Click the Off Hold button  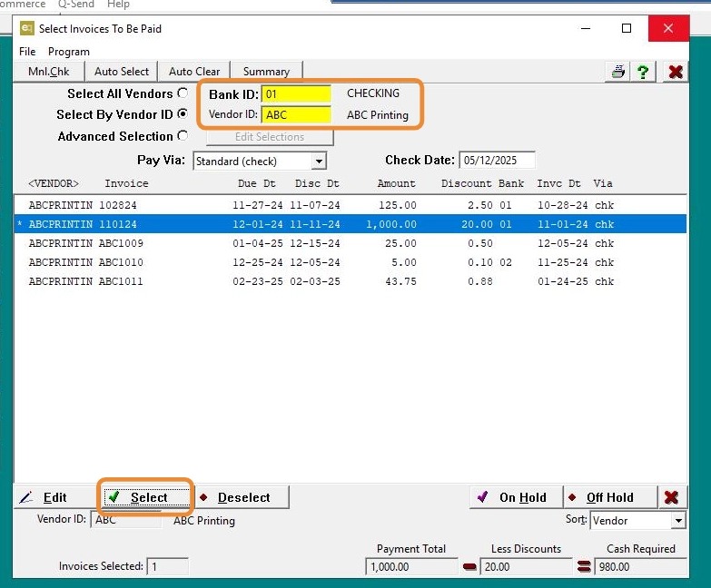coord(610,497)
